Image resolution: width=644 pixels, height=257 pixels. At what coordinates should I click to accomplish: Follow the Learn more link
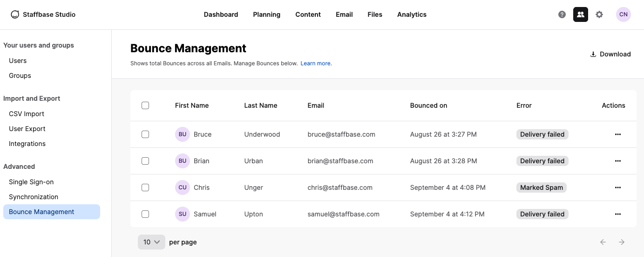(x=316, y=63)
